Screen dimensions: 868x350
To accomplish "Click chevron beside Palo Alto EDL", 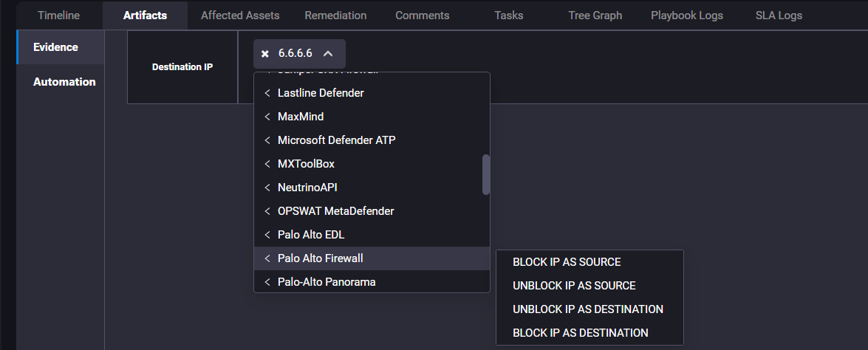I will pos(267,235).
